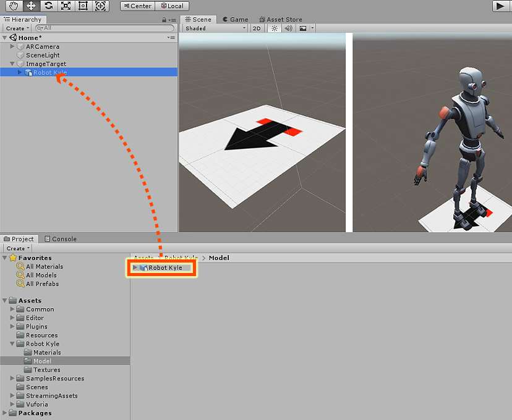Select the Textures folder

tap(47, 370)
